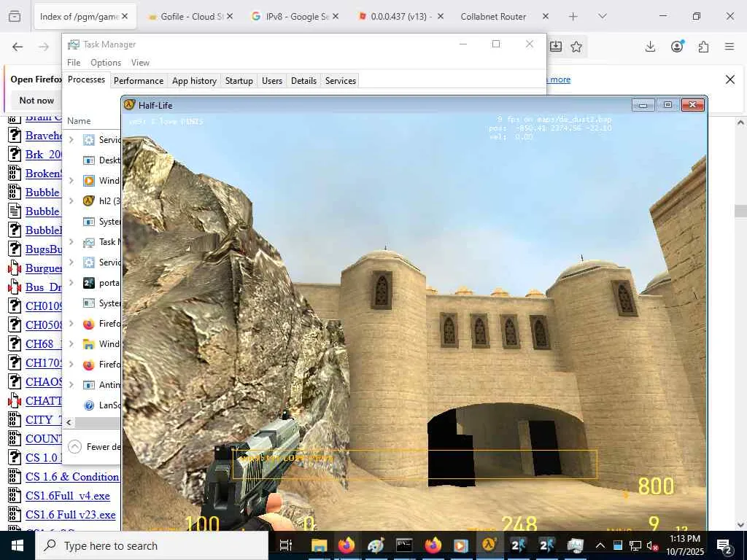This screenshot has width=747, height=560.
Task: Expand the Antim process row
Action: (71, 385)
